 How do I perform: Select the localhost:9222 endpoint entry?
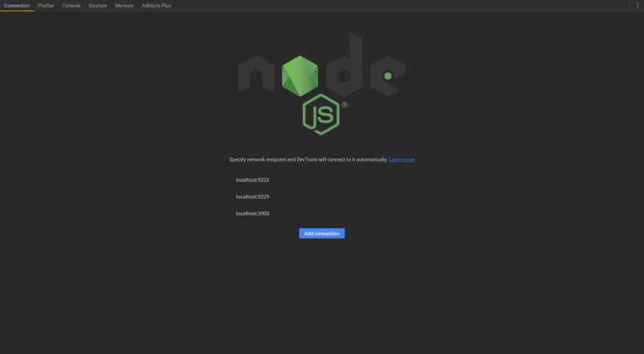point(321,180)
